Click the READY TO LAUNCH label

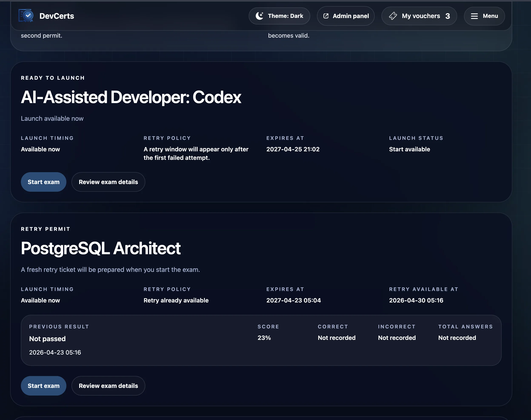tap(53, 78)
